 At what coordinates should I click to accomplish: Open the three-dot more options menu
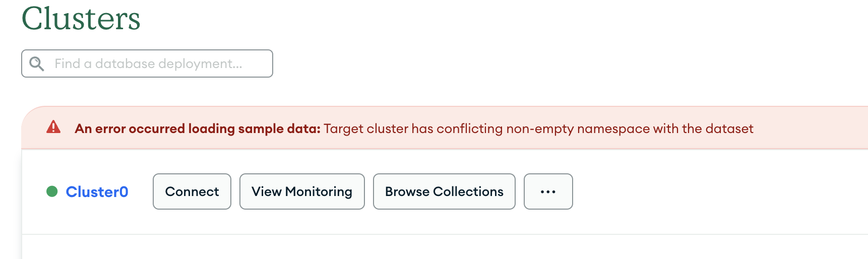pos(548,191)
